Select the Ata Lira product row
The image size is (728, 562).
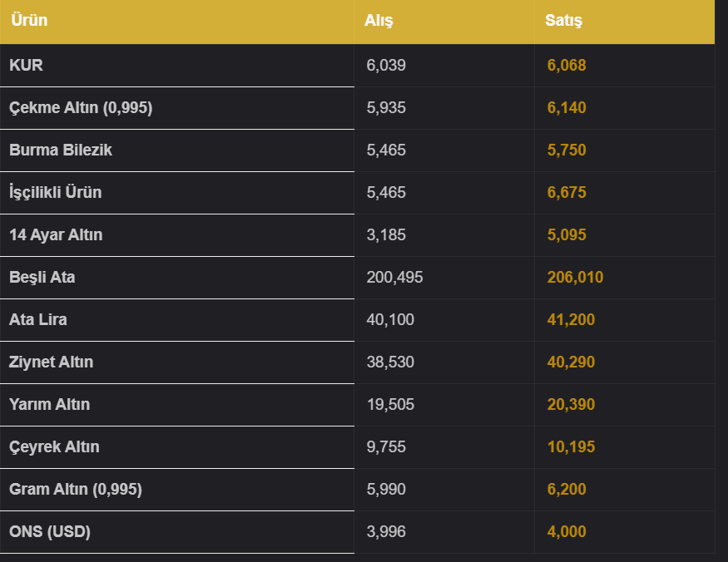(x=357, y=320)
